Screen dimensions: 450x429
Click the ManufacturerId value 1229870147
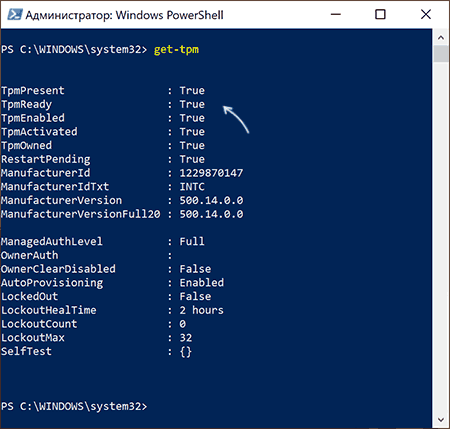click(x=211, y=173)
